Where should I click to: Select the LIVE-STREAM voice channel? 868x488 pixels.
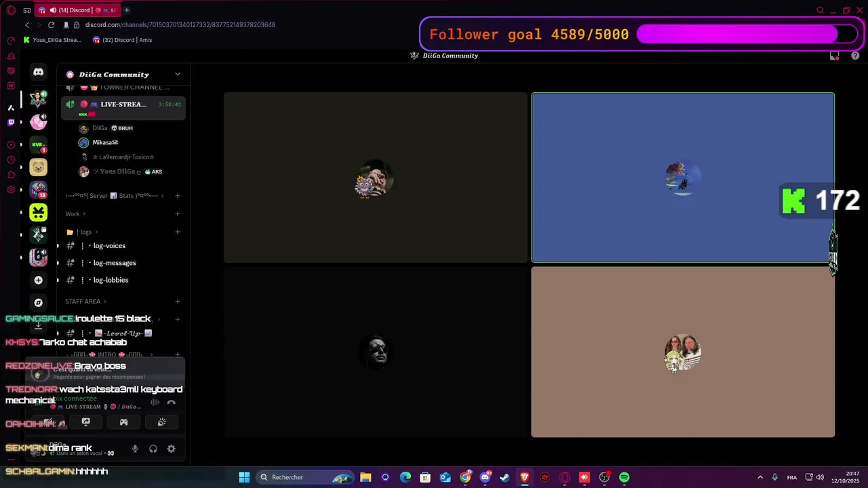123,107
